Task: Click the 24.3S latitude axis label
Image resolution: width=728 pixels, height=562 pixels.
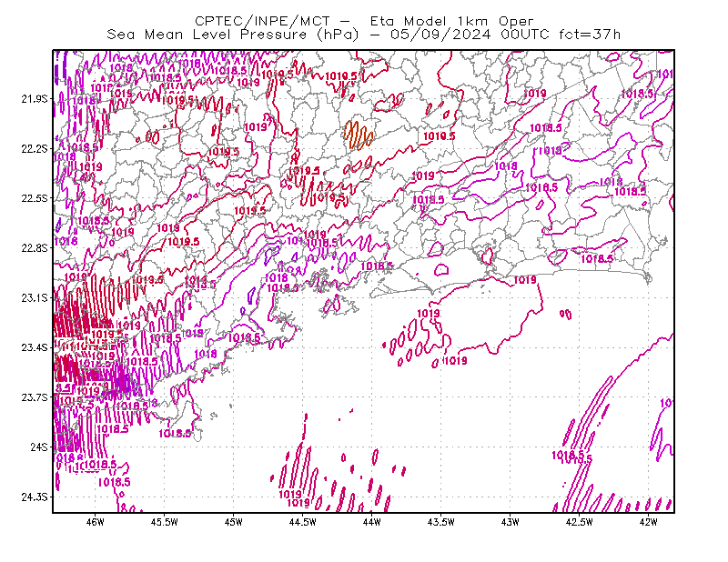Action: 35,497
